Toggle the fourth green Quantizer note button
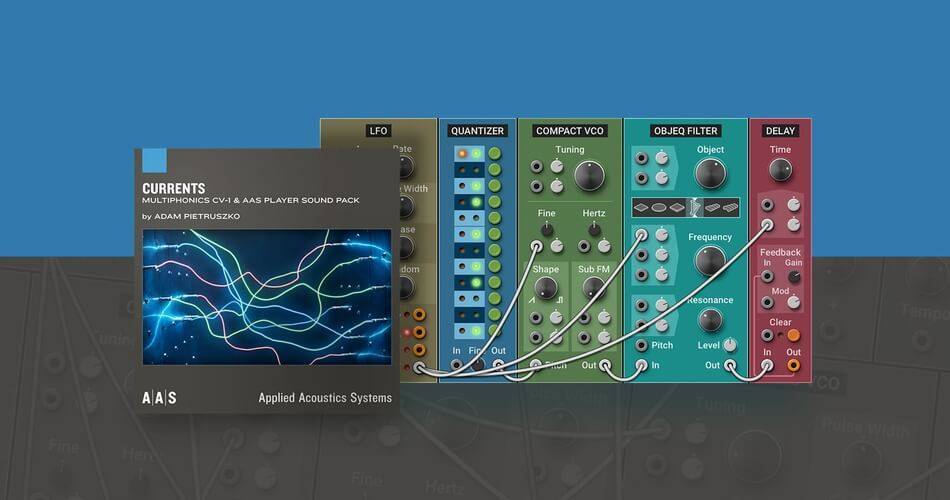 (495, 202)
